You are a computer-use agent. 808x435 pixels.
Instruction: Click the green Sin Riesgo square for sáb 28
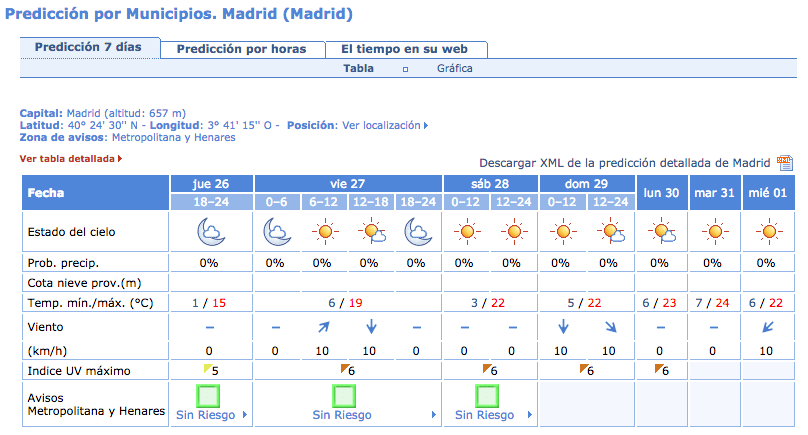[486, 396]
